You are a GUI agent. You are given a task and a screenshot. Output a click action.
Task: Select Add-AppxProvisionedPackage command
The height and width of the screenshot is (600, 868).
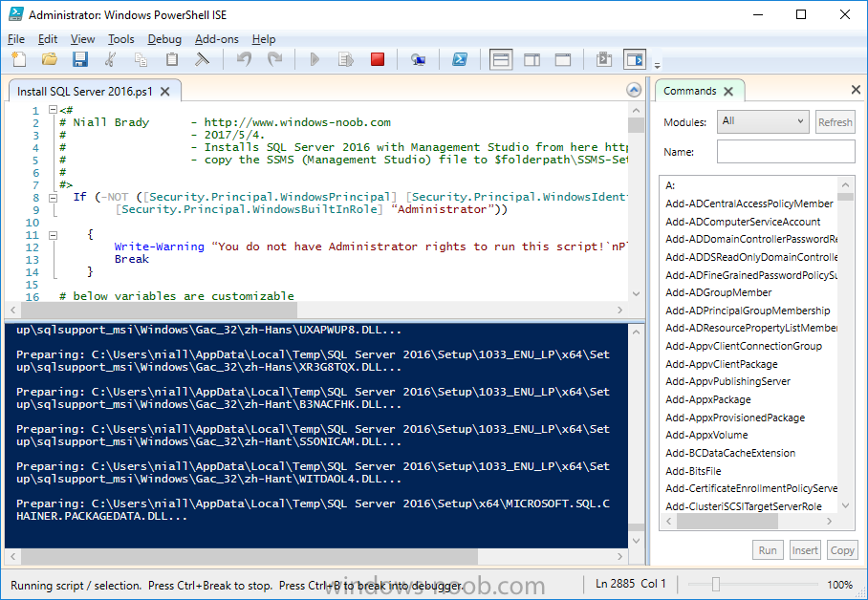click(735, 418)
